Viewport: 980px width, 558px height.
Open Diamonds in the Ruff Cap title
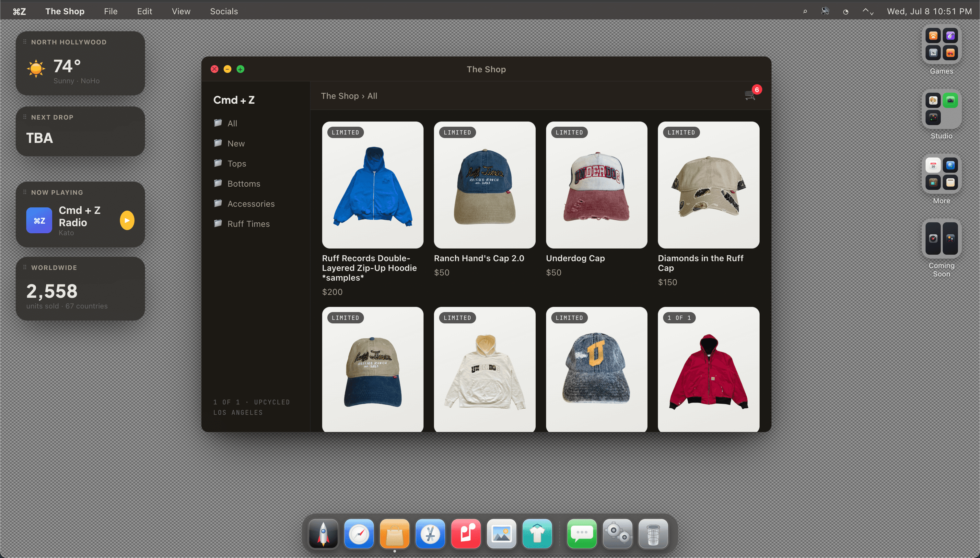[701, 263]
